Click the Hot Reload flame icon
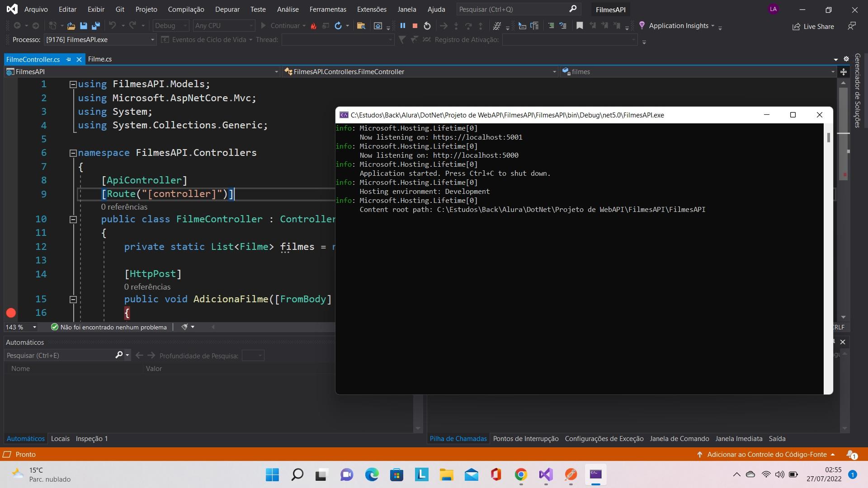 [x=313, y=26]
